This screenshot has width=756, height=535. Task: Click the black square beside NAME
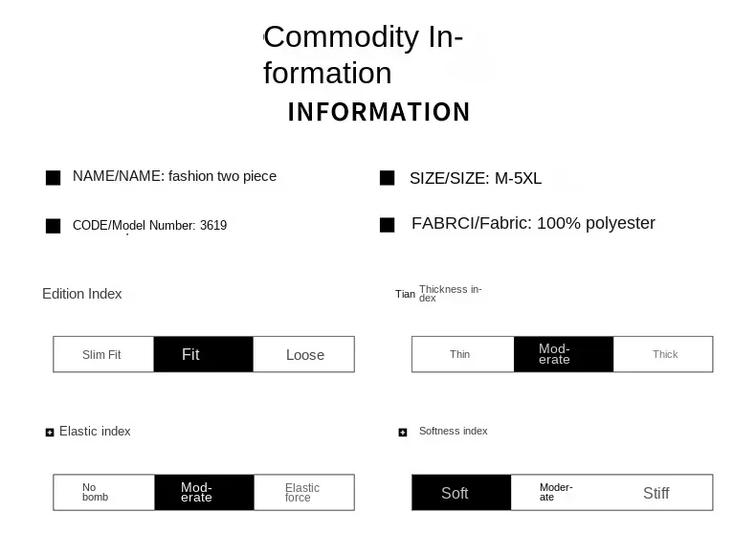coord(54,177)
